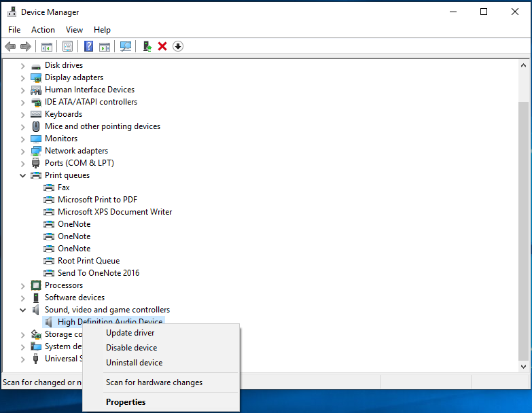Viewport: 532px width, 413px height.
Task: Click the Forward arrow toolbar icon
Action: coord(26,46)
